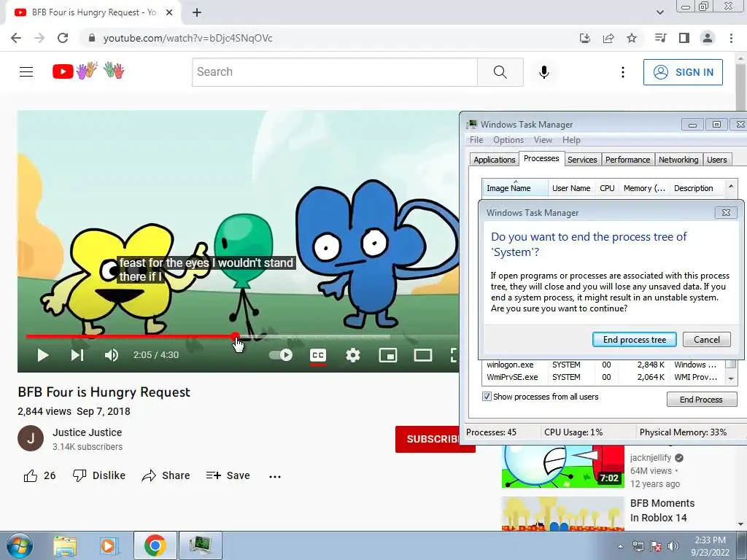Play the video

coord(43,355)
